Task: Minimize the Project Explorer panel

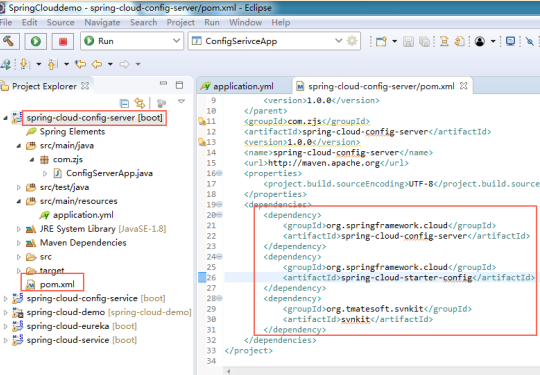Action: click(163, 84)
